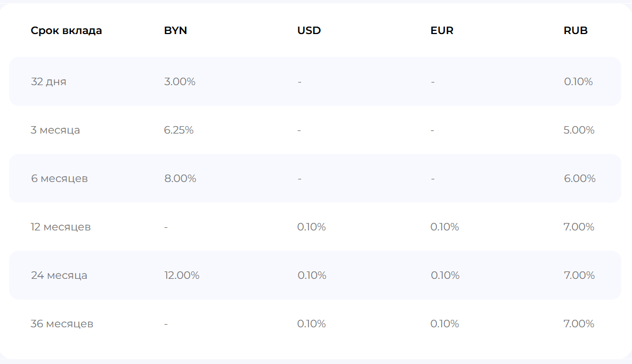
Task: Click the 3.00% BYN rate cell
Action: [x=180, y=81]
